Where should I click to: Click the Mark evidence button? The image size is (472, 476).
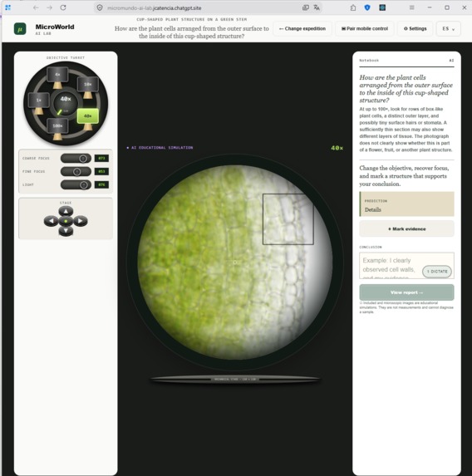406,229
